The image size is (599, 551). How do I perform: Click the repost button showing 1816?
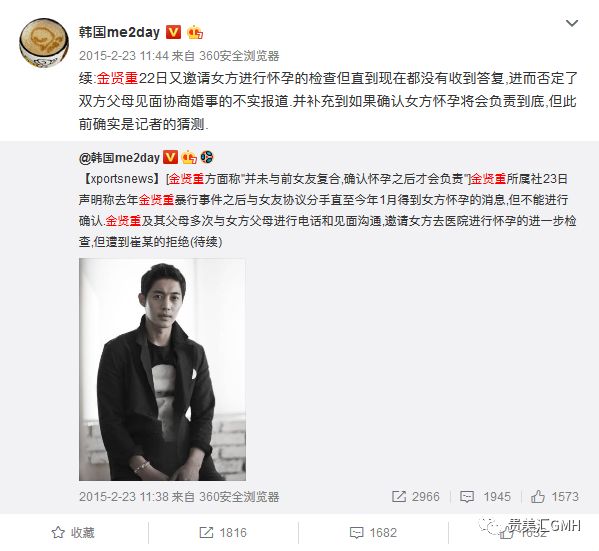223,532
